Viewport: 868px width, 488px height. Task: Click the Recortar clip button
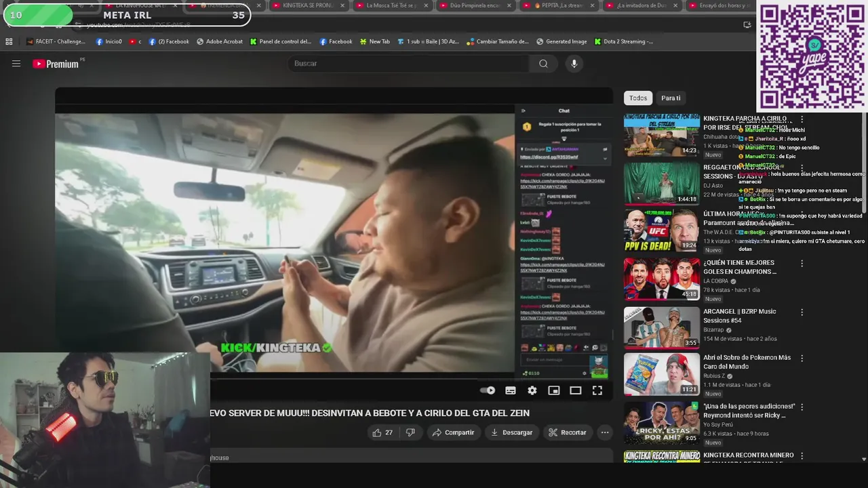coord(568,432)
